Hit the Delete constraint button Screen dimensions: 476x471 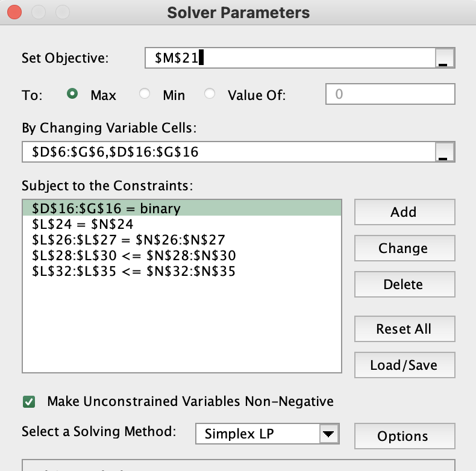[404, 284]
